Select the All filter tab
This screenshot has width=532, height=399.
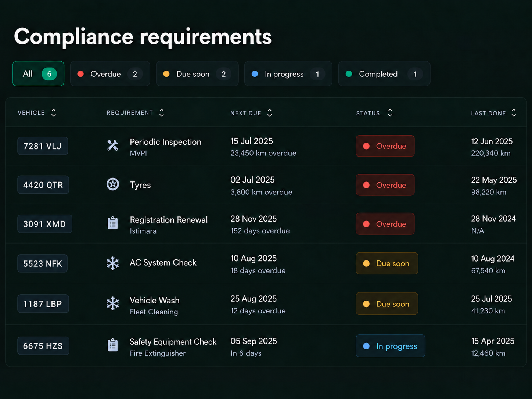[38, 73]
